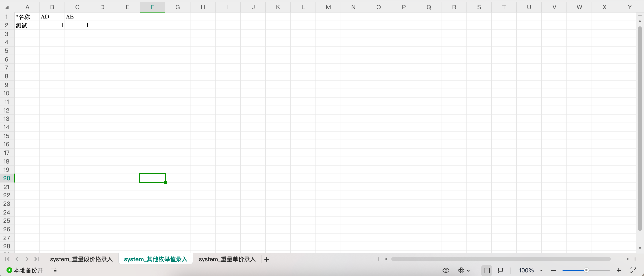Switch to the system_重量段价格录入 sheet tab

point(81,259)
